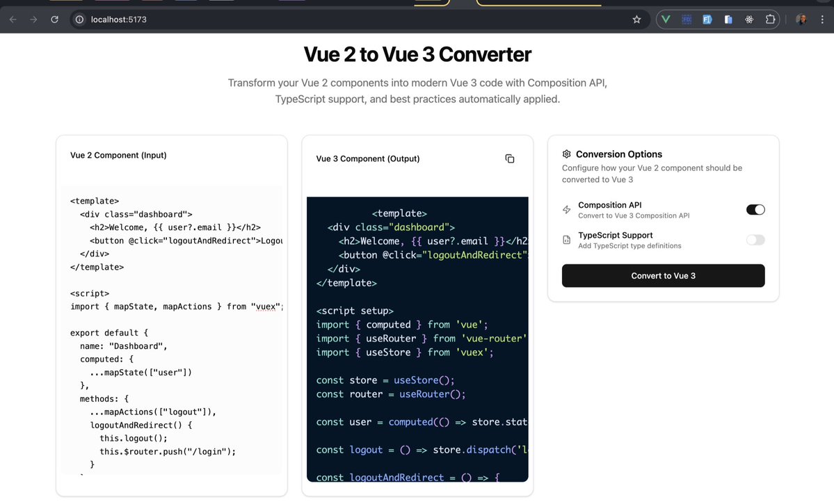The height and width of the screenshot is (504, 834).
Task: Go forward in browser history
Action: coord(33,19)
